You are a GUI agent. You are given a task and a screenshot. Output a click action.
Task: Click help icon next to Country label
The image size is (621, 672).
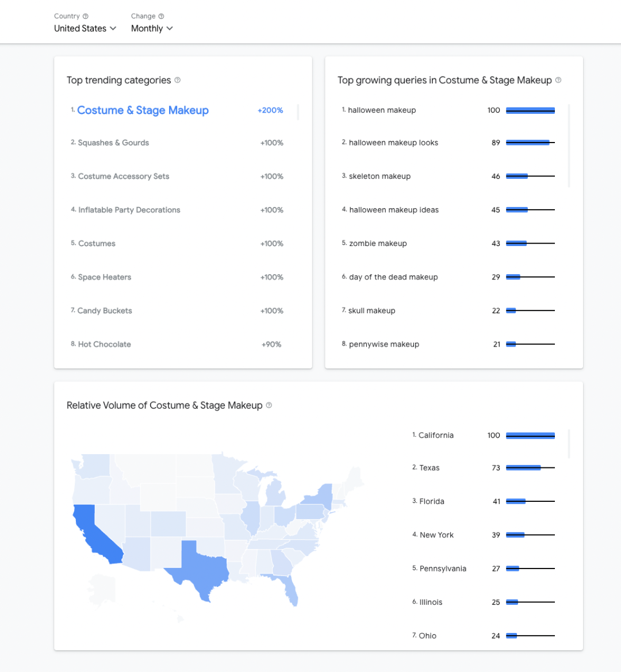86,16
